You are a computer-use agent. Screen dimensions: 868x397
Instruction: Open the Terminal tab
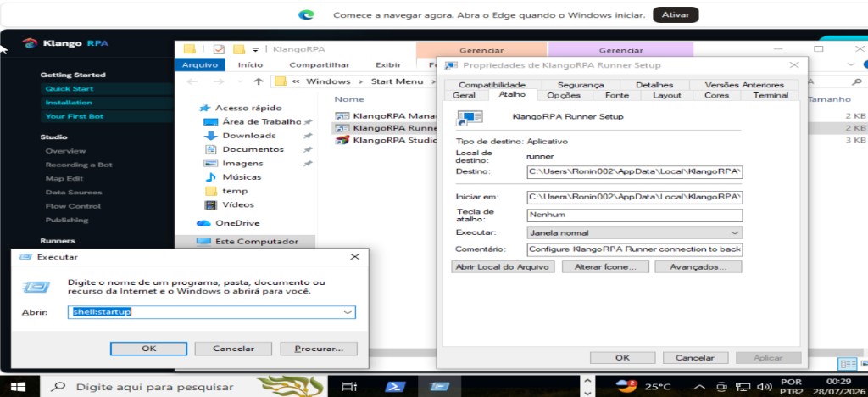pos(770,95)
